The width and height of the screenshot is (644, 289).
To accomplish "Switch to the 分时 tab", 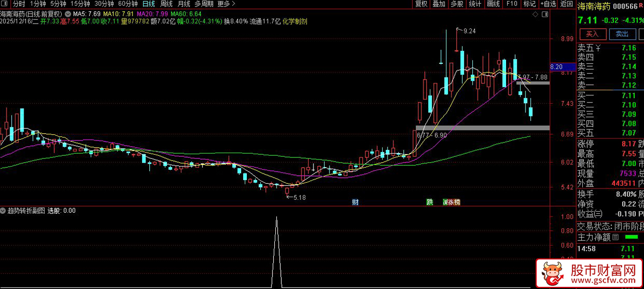I will click(19, 4).
